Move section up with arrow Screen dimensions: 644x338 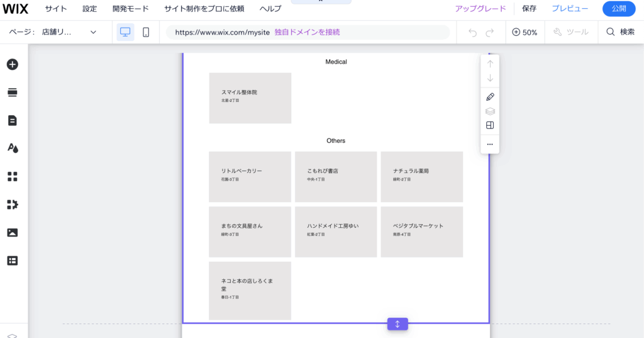tap(490, 64)
